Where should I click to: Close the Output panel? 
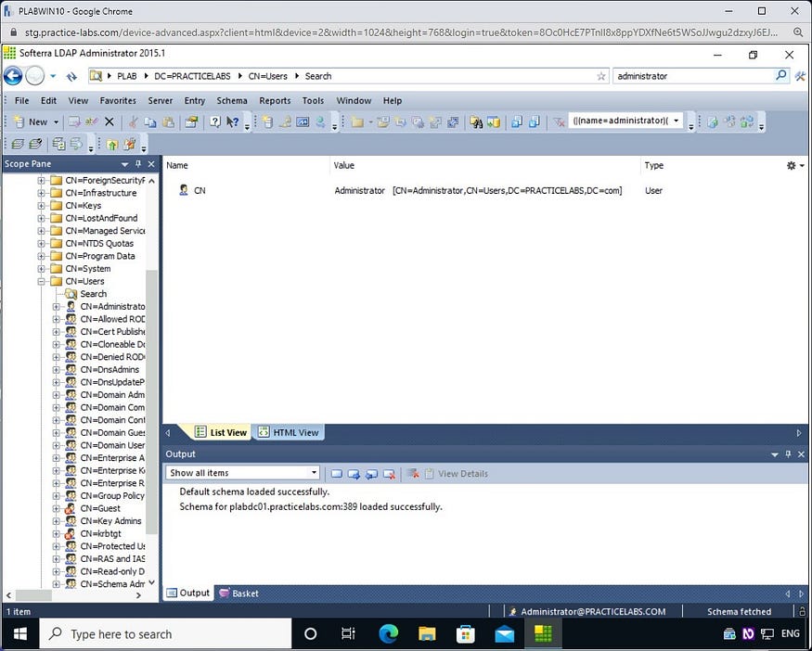(x=801, y=454)
